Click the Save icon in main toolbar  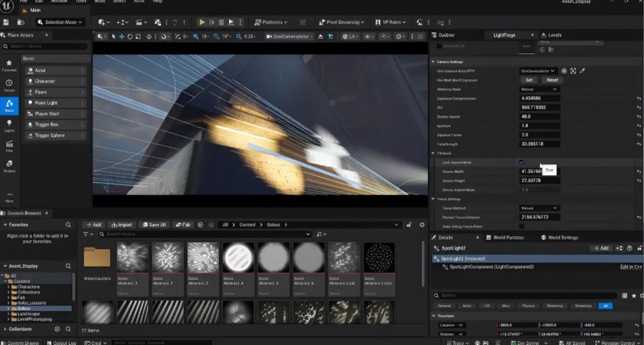6,22
